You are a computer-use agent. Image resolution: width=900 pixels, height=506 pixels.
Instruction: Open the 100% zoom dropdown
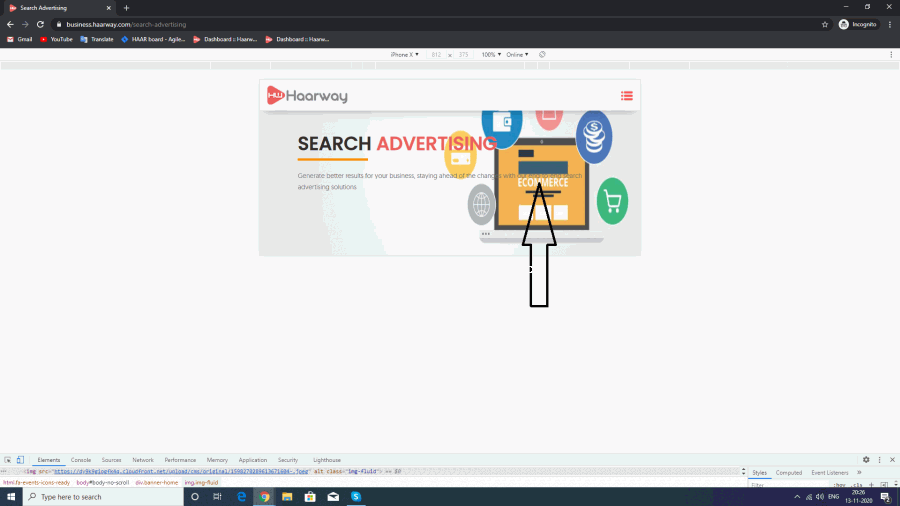[x=491, y=54]
